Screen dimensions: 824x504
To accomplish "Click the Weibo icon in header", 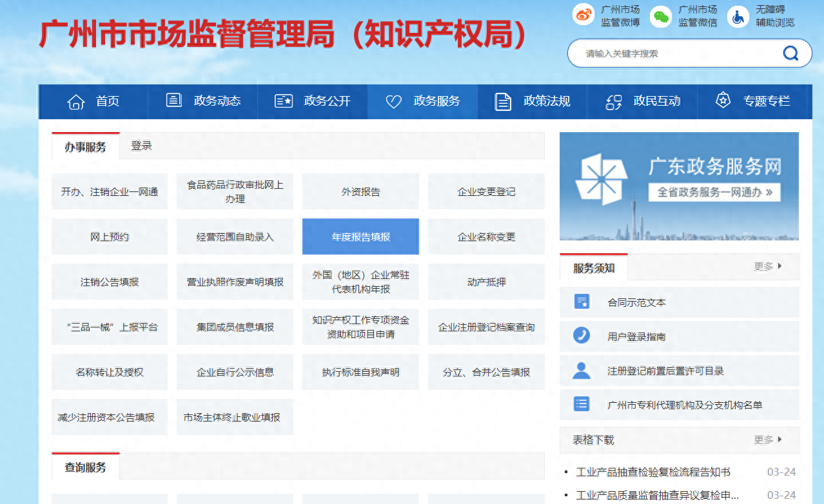I will tap(584, 15).
